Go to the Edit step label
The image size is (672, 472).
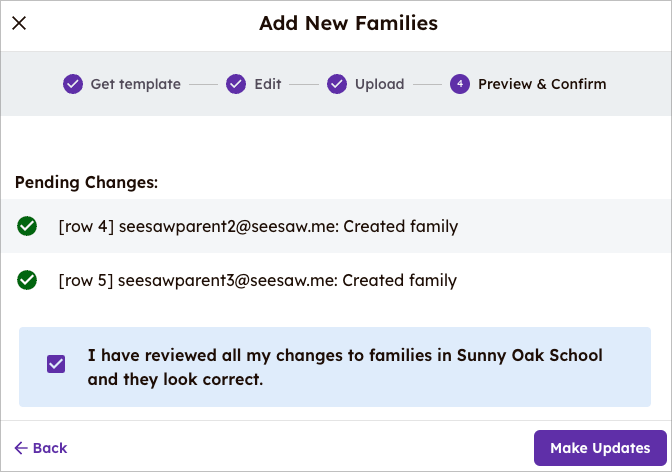click(x=268, y=84)
